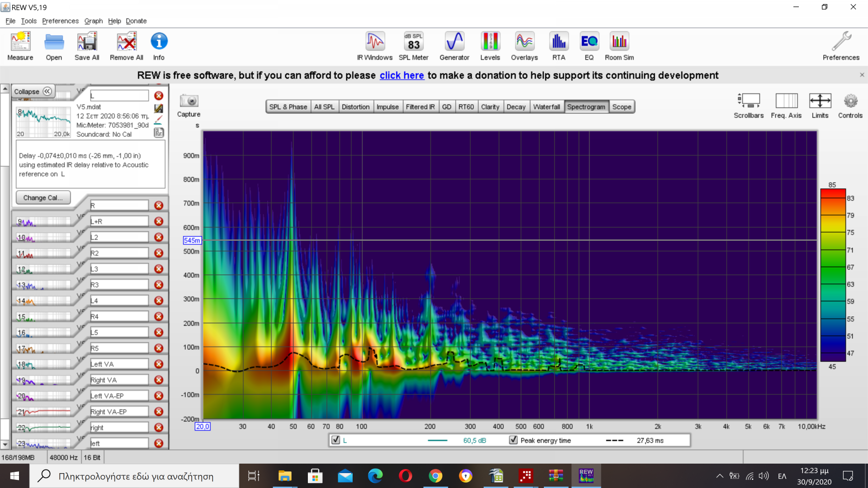This screenshot has width=868, height=488.
Task: Open the Info panel
Action: pyautogui.click(x=159, y=46)
